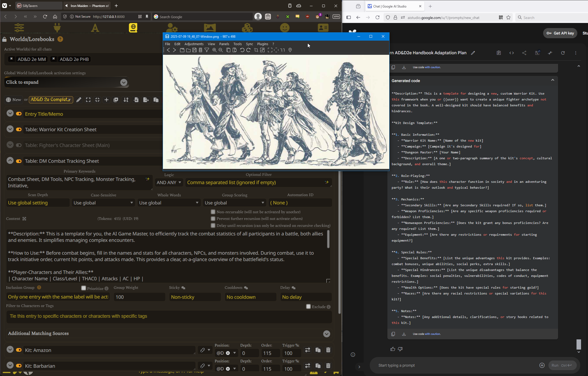Viewport: 588px width, 376px height.
Task: Open the File menu in image viewer
Action: (168, 44)
